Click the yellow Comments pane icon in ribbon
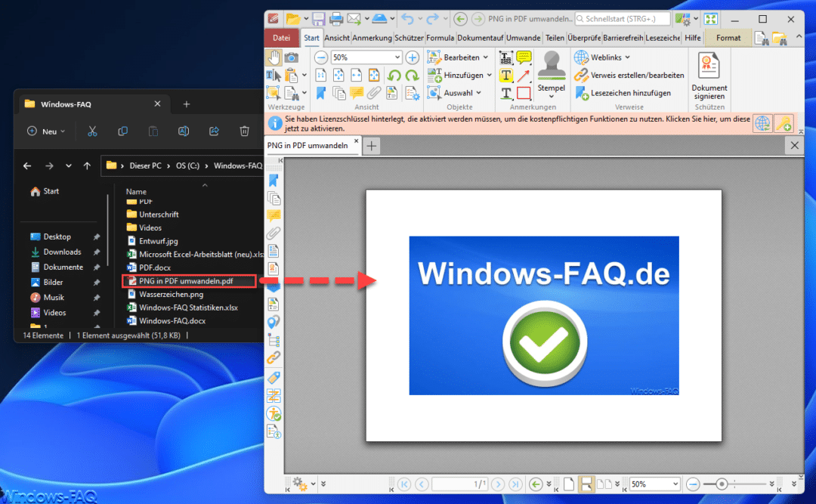This screenshot has width=816, height=504. pos(357,93)
